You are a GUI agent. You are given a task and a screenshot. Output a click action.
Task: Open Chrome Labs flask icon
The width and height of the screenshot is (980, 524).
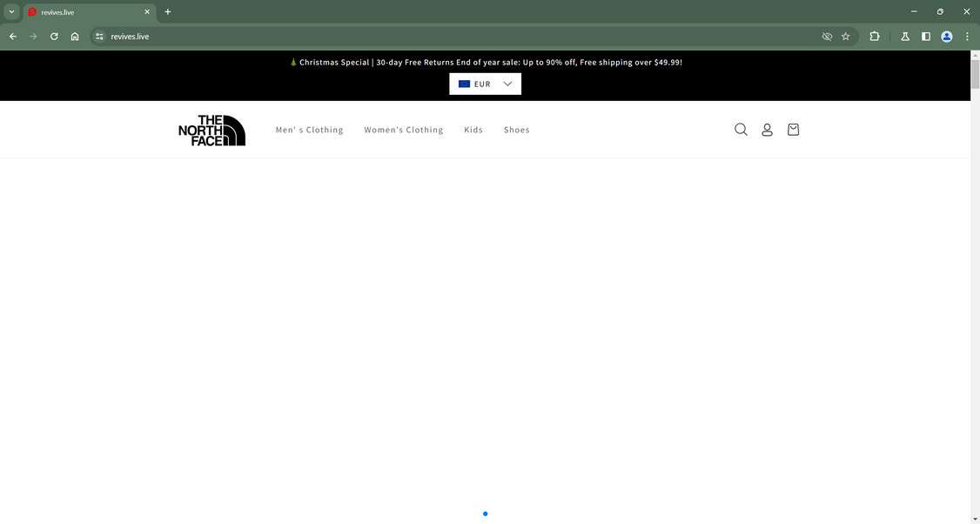(904, 37)
